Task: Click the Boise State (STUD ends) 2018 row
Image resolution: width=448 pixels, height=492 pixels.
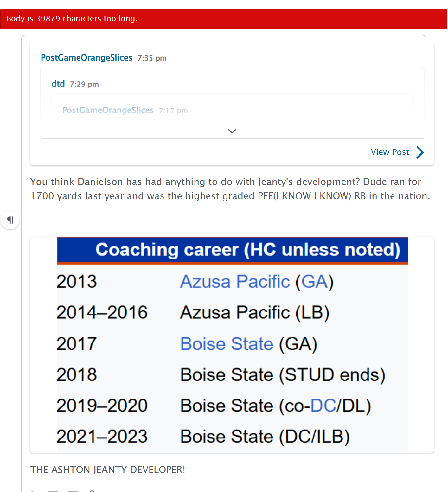Action: pos(283,375)
